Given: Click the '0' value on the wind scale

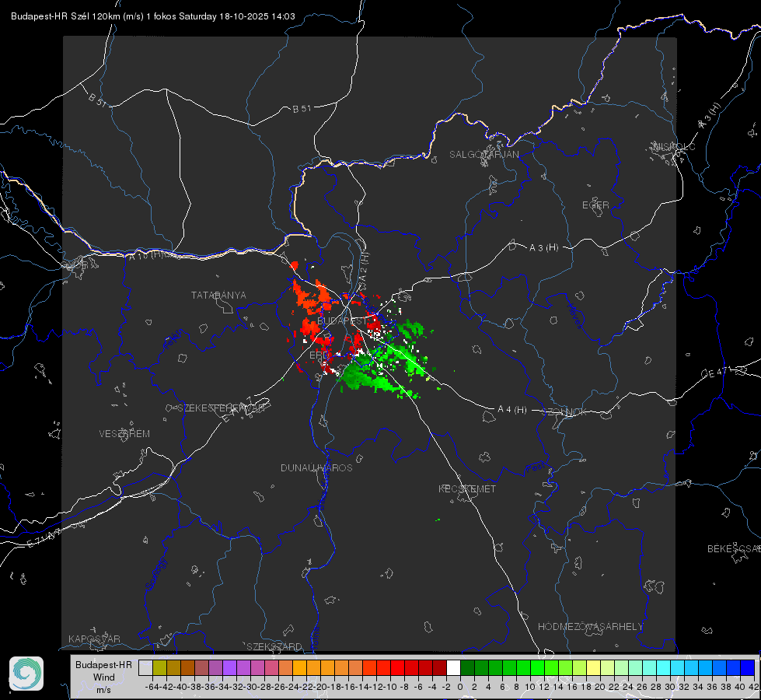Looking at the screenshot, I should (460, 687).
